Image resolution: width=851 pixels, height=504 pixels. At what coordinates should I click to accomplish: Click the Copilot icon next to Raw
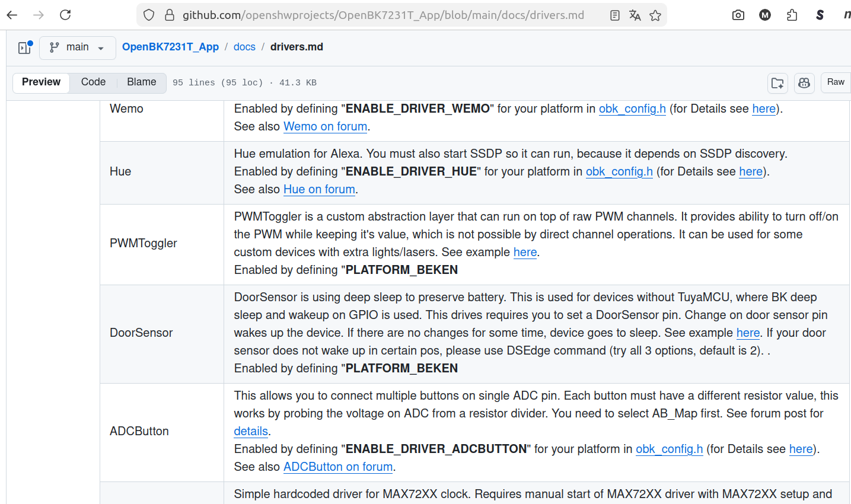point(804,83)
